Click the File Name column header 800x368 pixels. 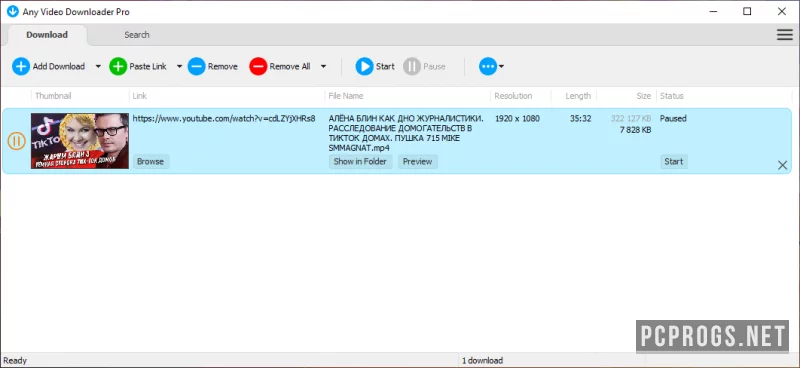(346, 96)
